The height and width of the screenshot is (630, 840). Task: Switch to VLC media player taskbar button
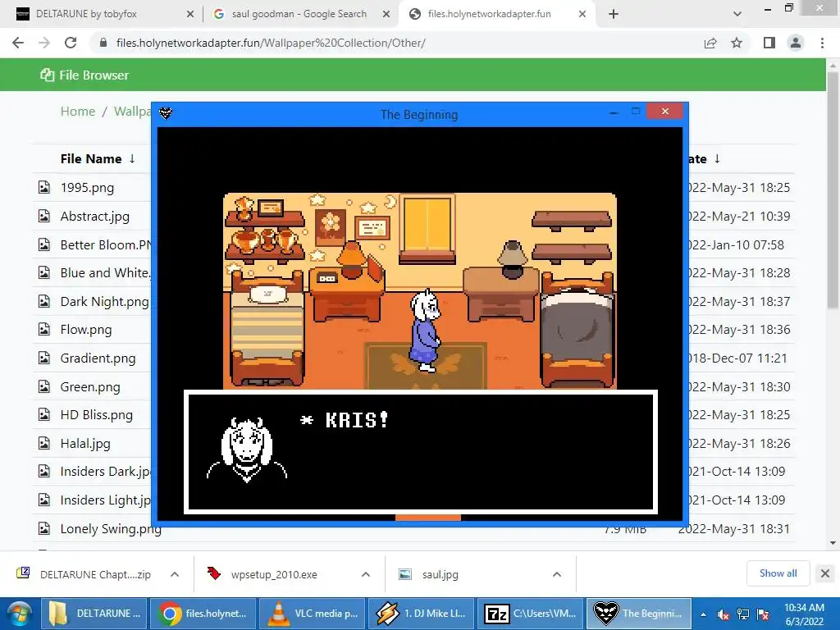tap(312, 614)
